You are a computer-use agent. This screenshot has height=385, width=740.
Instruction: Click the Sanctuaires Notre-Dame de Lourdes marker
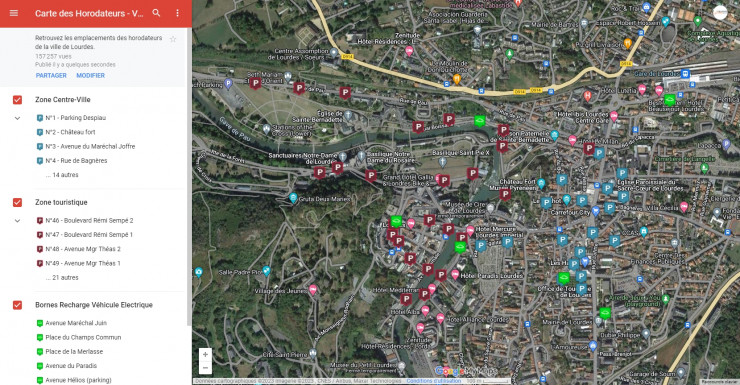click(x=343, y=156)
